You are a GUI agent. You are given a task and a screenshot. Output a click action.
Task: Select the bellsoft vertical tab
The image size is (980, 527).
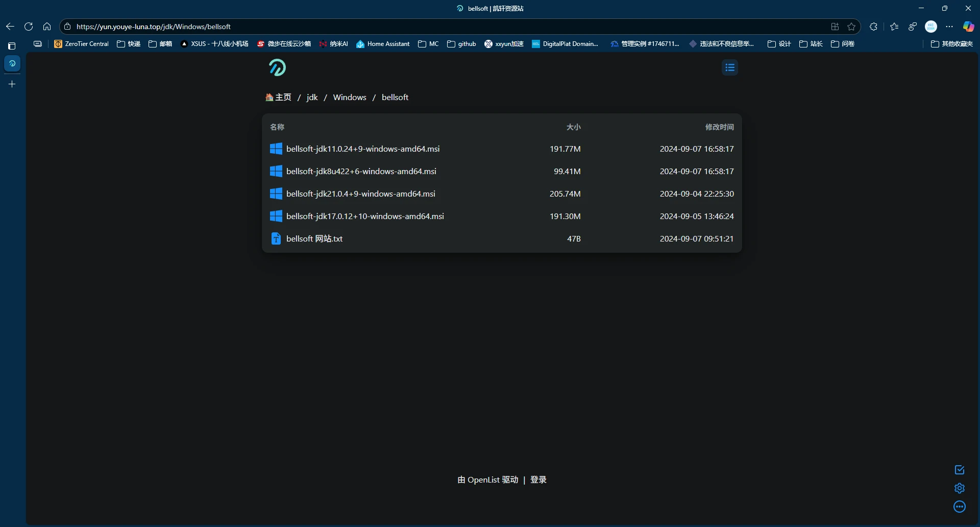click(12, 63)
